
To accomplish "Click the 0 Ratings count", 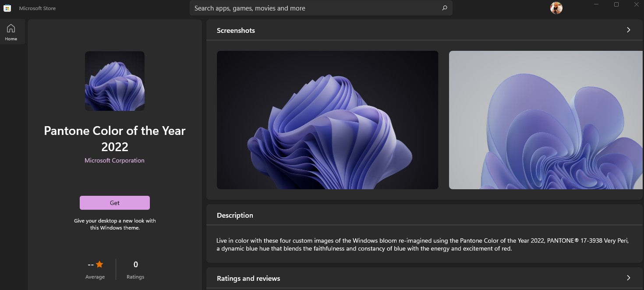I will [x=135, y=269].
